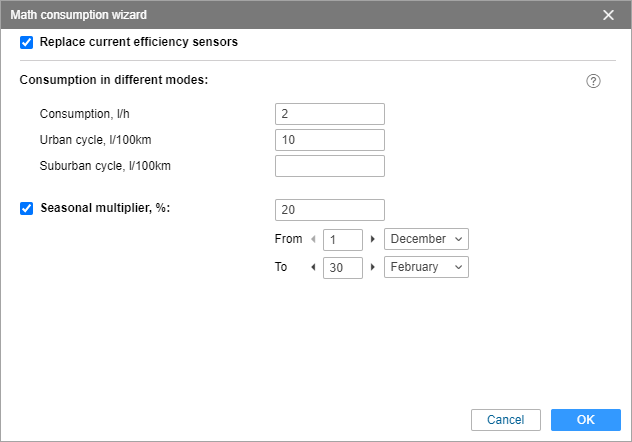The width and height of the screenshot is (632, 442).
Task: Close the Math consumption wizard dialog
Action: click(608, 15)
